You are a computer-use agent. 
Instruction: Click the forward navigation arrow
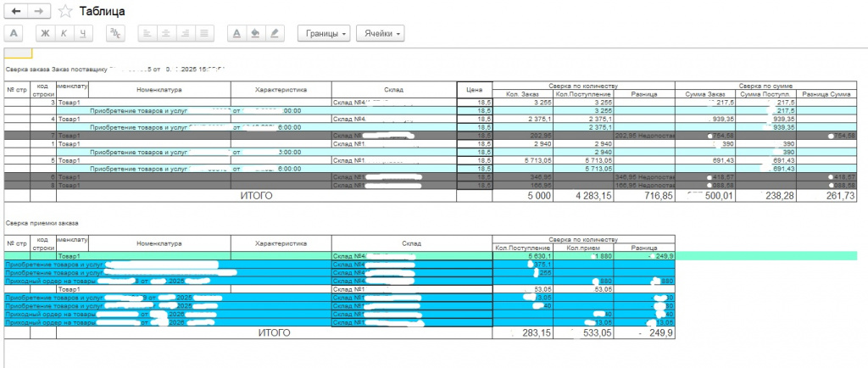click(38, 11)
